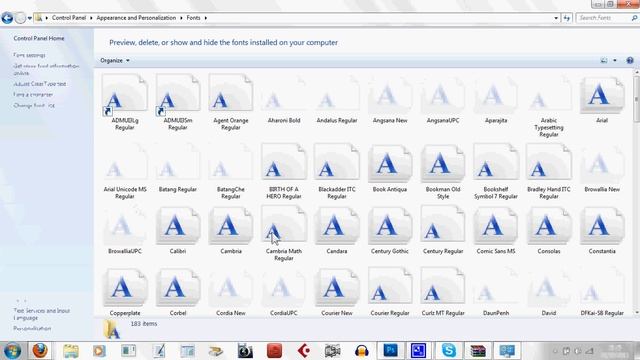Image resolution: width=640 pixels, height=360 pixels.
Task: Select the Calibri font family icon
Action: [178, 226]
